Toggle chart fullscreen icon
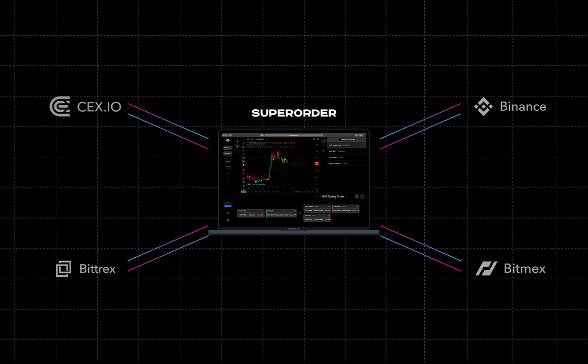This screenshot has height=364, width=588. pos(318,139)
